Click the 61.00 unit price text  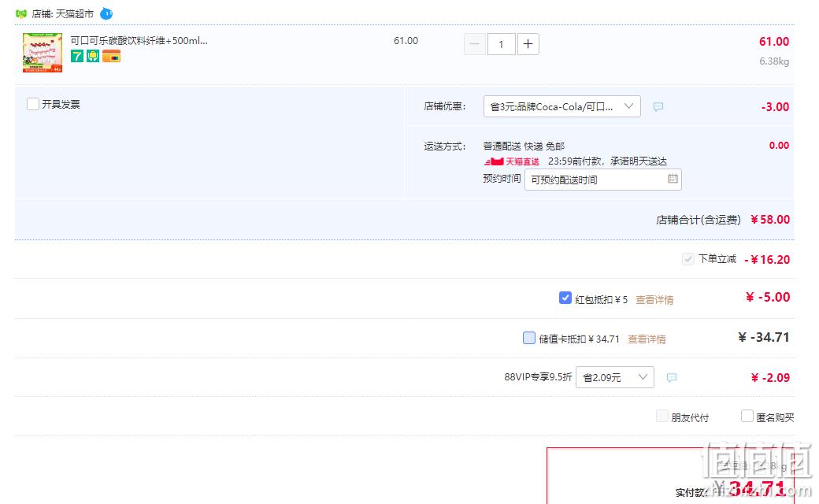(x=406, y=41)
